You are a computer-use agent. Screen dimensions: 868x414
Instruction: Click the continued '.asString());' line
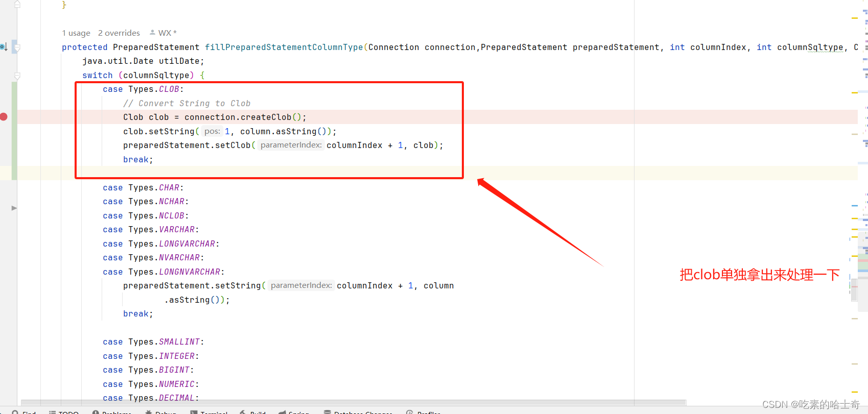tap(197, 300)
